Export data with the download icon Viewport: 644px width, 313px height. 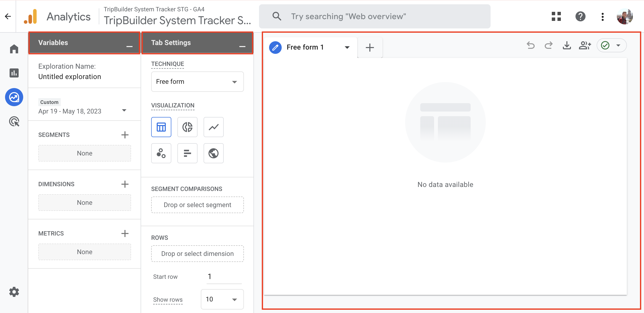pos(567,45)
